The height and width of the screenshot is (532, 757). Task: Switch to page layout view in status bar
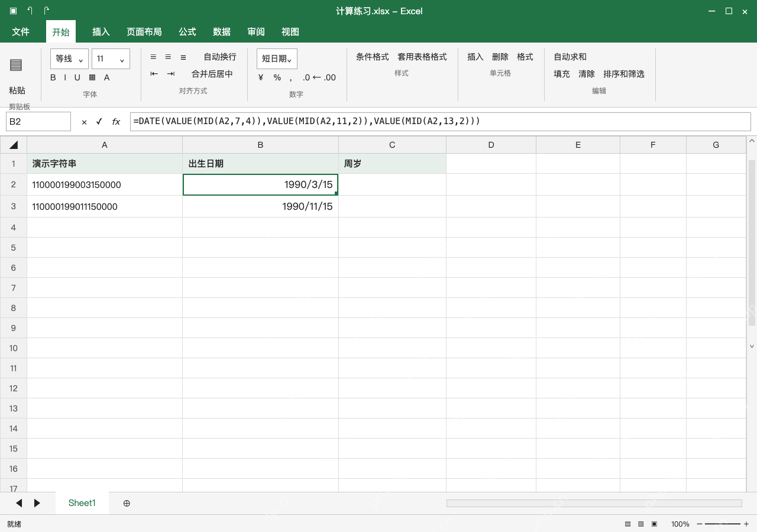[x=641, y=524]
